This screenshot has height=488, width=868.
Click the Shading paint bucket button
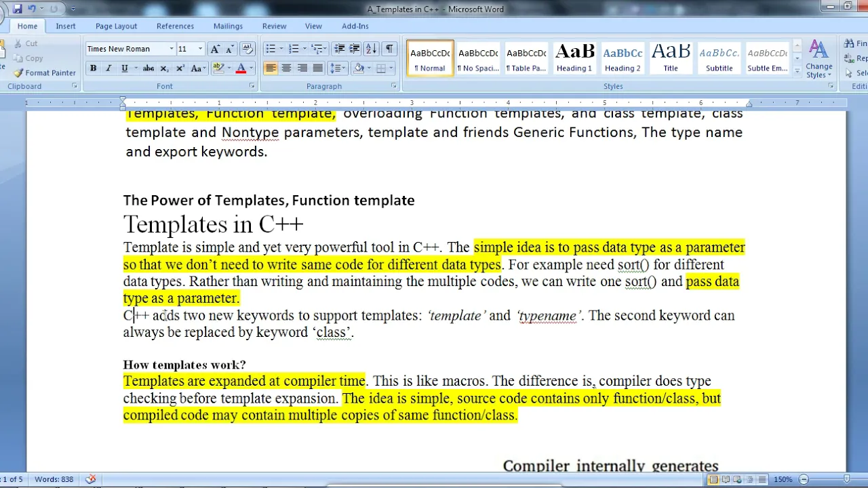coord(359,68)
